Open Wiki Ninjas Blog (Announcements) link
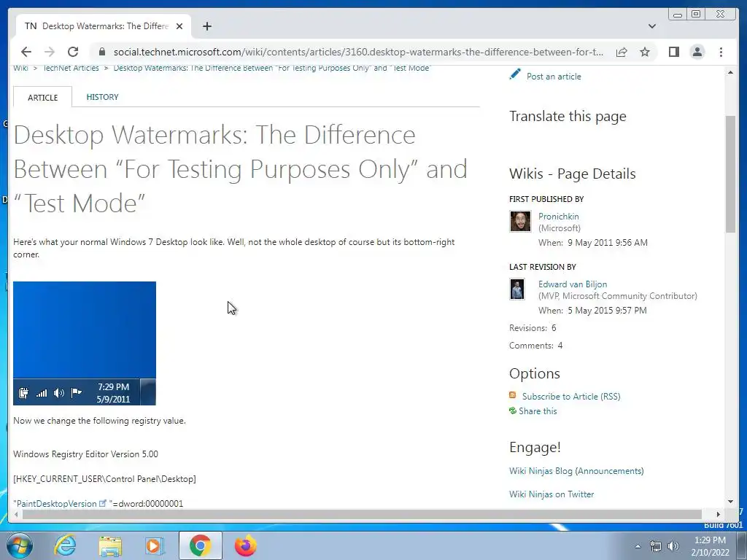 (576, 471)
